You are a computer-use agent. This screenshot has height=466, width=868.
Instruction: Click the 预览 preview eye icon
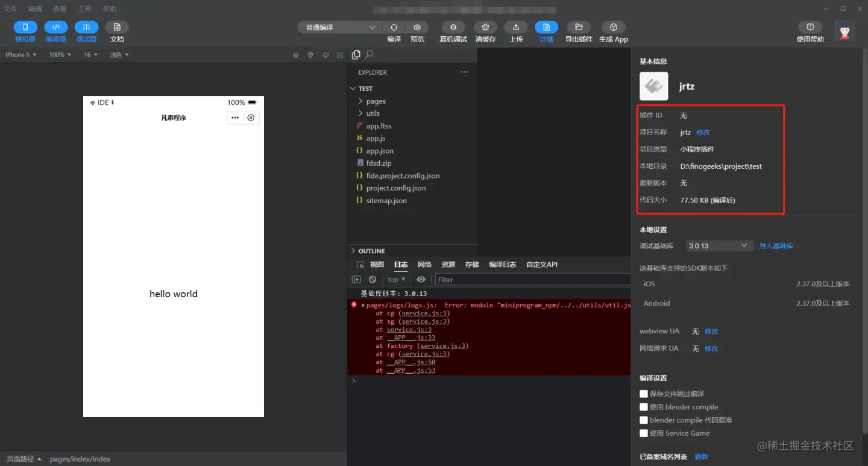coord(417,27)
